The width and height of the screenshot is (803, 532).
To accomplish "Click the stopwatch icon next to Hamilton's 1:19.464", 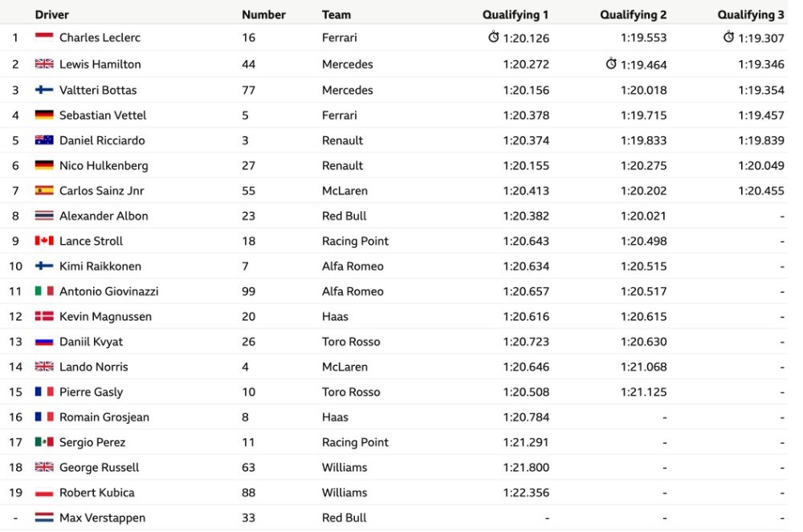I will pos(611,63).
